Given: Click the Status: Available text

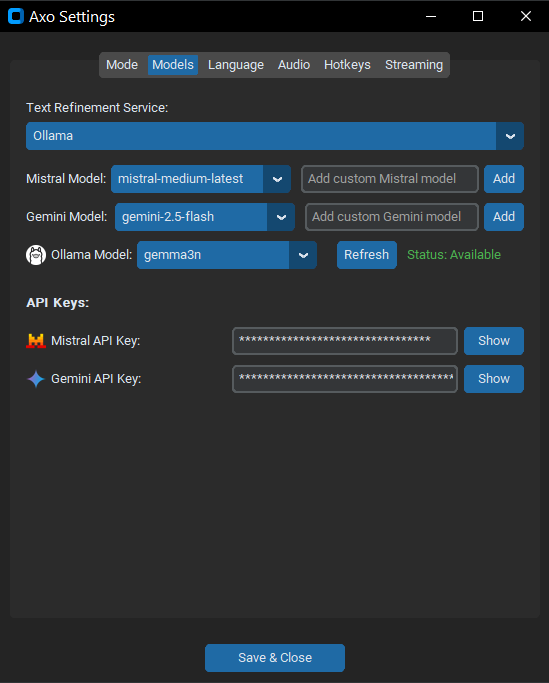Looking at the screenshot, I should [x=454, y=255].
